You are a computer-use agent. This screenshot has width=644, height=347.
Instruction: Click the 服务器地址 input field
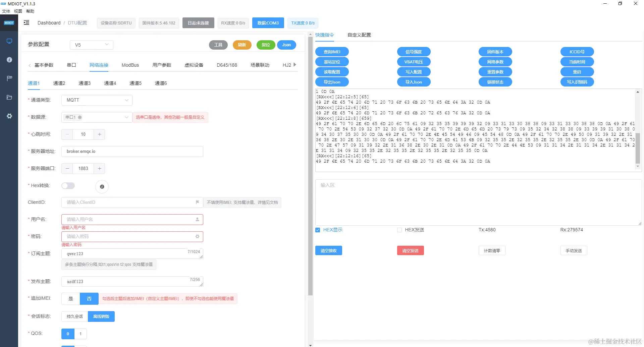point(132,151)
